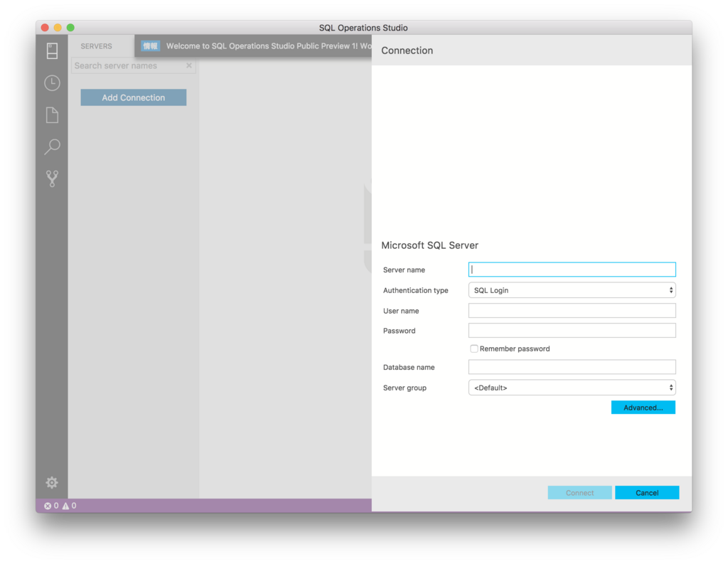728x564 pixels.
Task: Select the SERVERS panel tab
Action: pos(96,46)
